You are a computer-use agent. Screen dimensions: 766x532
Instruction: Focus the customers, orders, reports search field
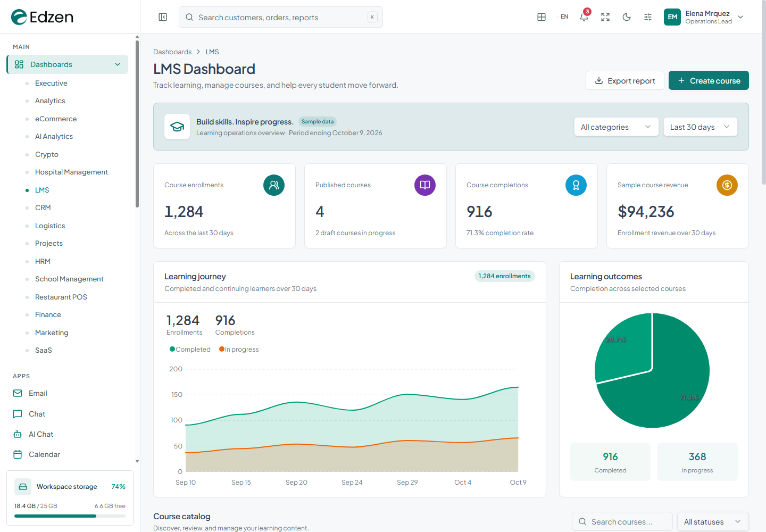click(x=281, y=17)
